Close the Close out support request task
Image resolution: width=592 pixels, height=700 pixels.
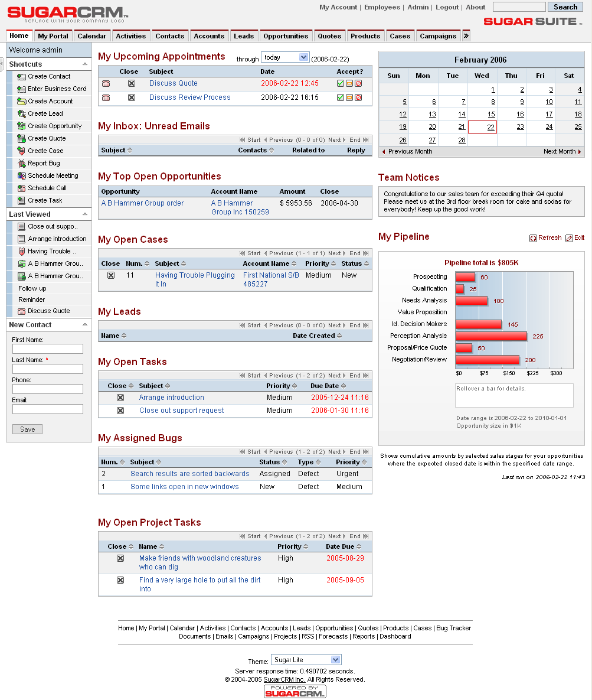[x=120, y=411]
